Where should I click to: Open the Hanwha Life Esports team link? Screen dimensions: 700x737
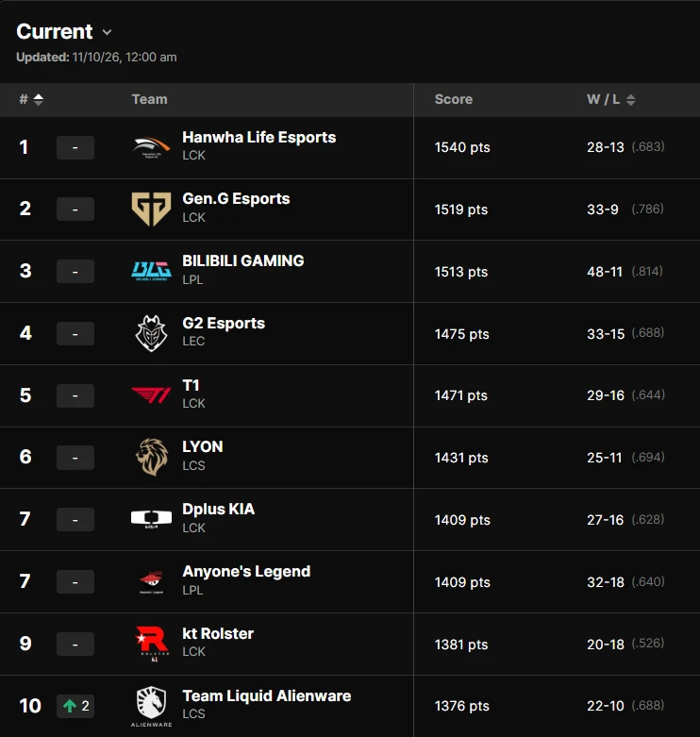(x=258, y=137)
